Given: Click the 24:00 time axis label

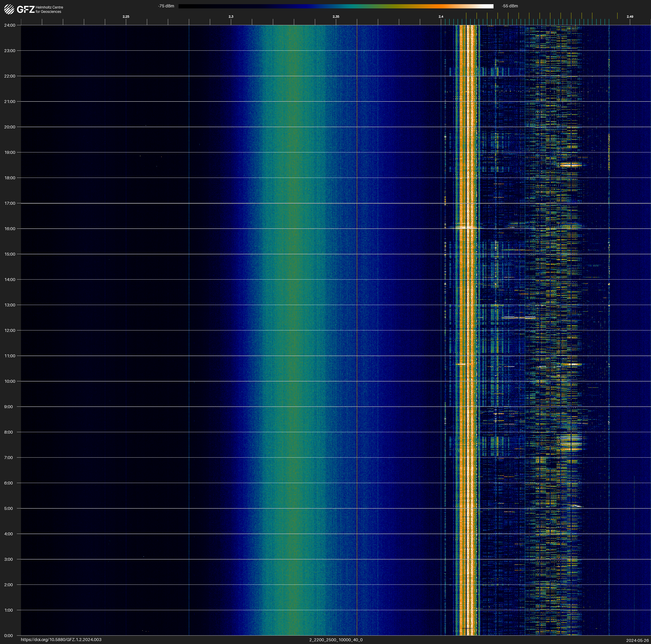Looking at the screenshot, I should (10, 25).
